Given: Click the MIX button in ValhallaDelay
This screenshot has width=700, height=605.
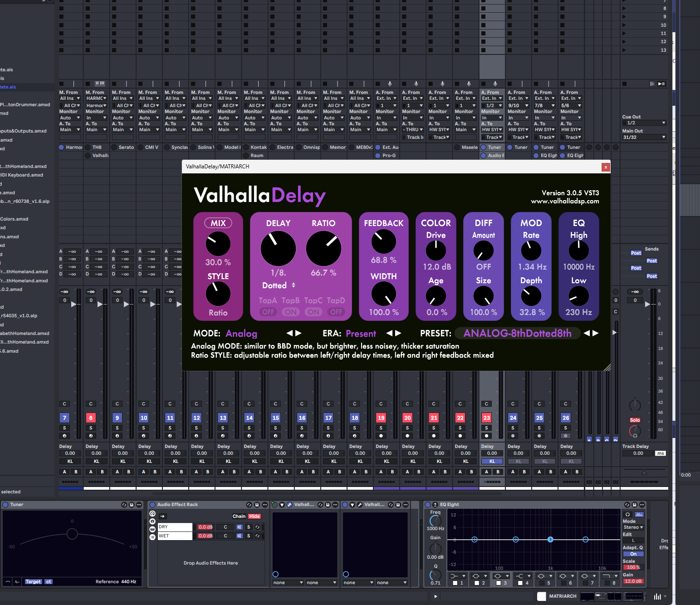Looking at the screenshot, I should [x=218, y=223].
